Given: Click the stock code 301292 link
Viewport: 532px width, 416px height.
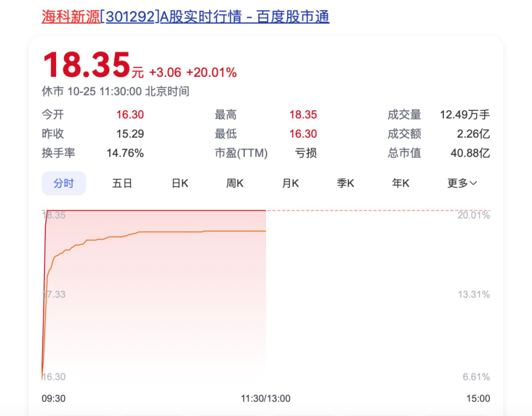Looking at the screenshot, I should point(129,17).
